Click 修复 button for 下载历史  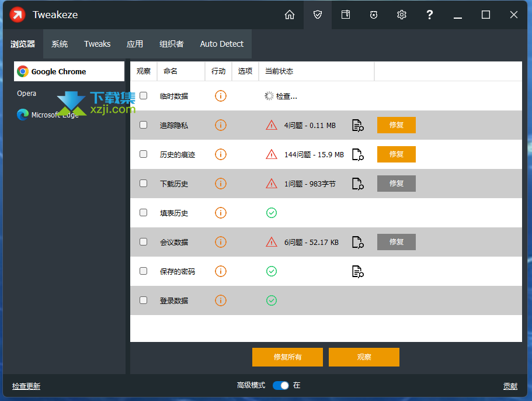[397, 184]
